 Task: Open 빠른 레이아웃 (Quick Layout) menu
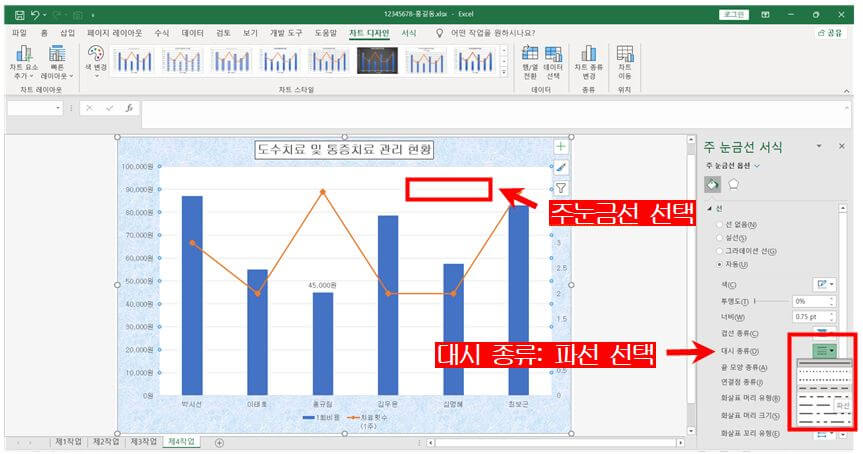click(57, 62)
